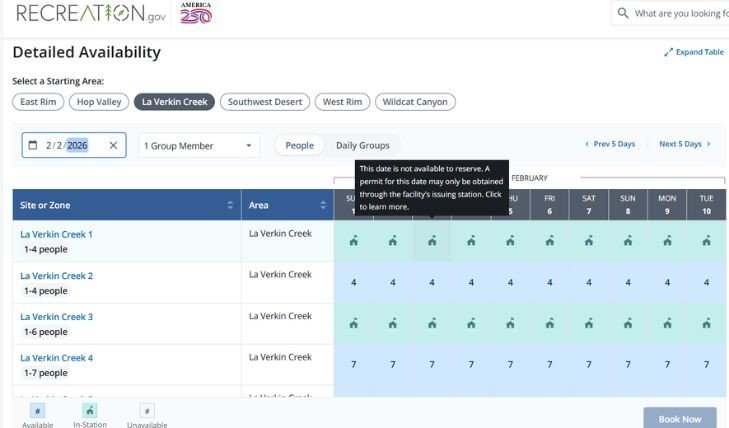Viewport: 729px width, 428px height.
Task: Click in-station icon for La Verkin Creek 1 Friday
Action: (549, 241)
